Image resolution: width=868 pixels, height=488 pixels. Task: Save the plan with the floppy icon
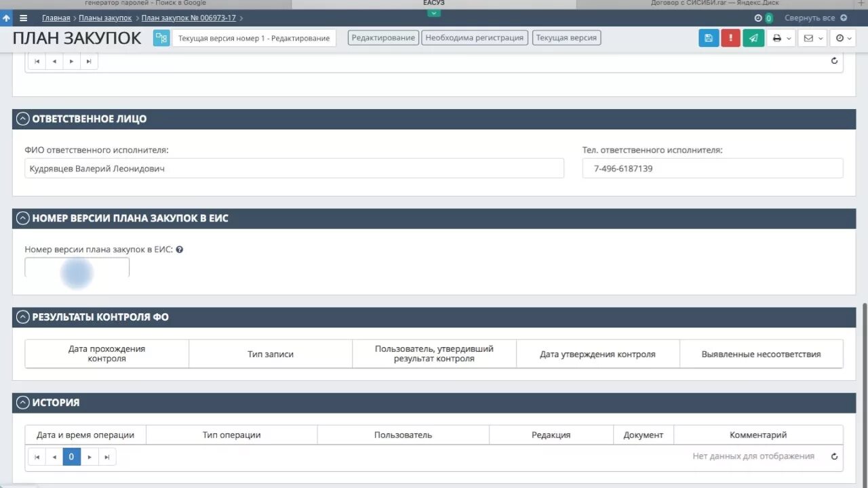[709, 38]
